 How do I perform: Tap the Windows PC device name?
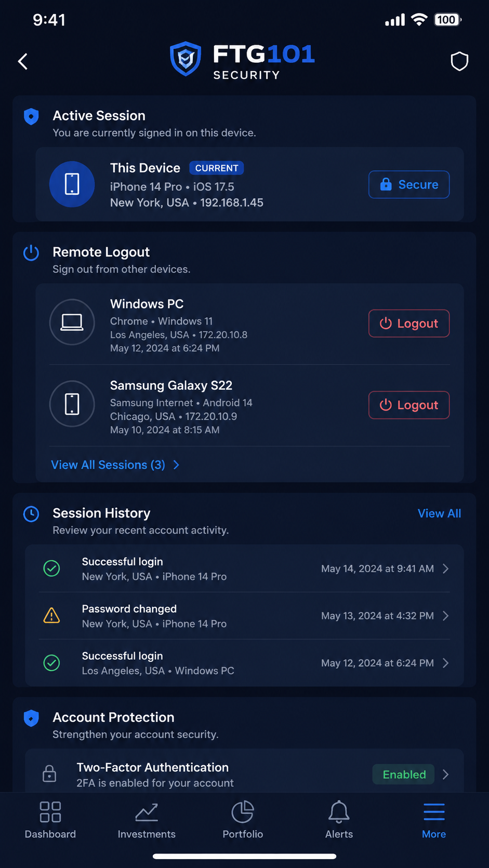[x=147, y=304]
